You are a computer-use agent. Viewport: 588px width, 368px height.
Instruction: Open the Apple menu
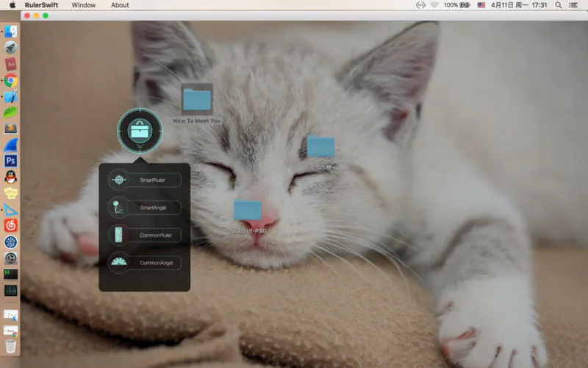[12, 5]
